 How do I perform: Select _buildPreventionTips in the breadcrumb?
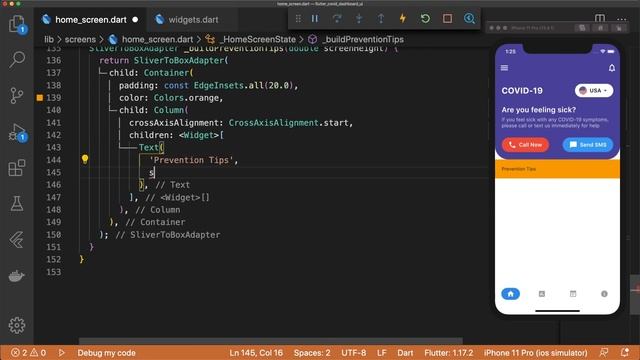pyautogui.click(x=363, y=40)
